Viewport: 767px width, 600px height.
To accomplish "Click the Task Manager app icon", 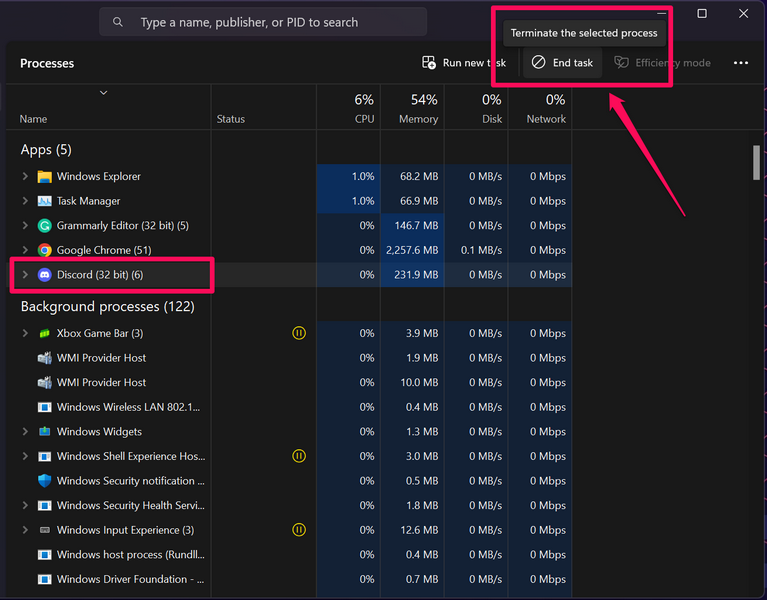I will click(x=44, y=201).
